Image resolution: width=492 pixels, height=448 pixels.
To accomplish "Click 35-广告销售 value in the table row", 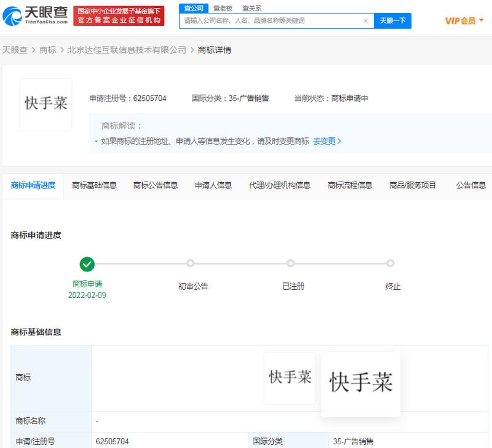I will [x=353, y=442].
